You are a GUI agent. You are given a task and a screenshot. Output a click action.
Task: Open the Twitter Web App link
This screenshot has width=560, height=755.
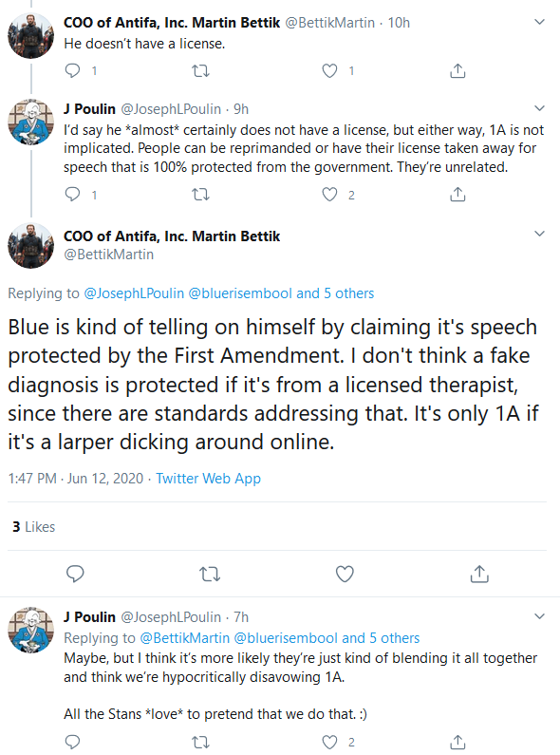pyautogui.click(x=208, y=478)
